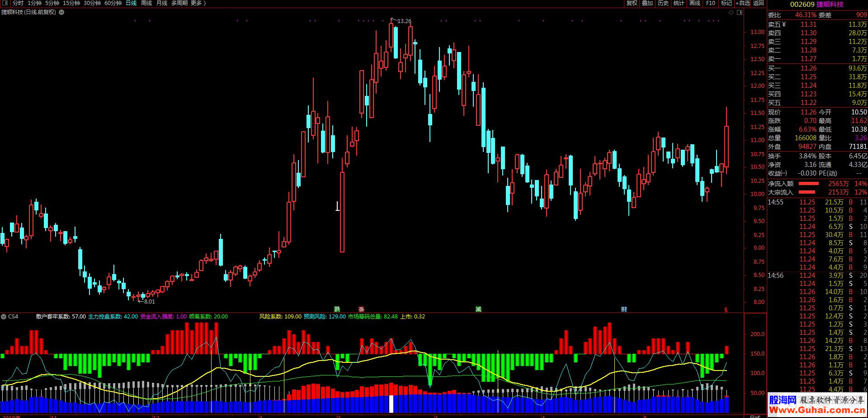Switch to 日线 daily chart

pyautogui.click(x=131, y=3)
